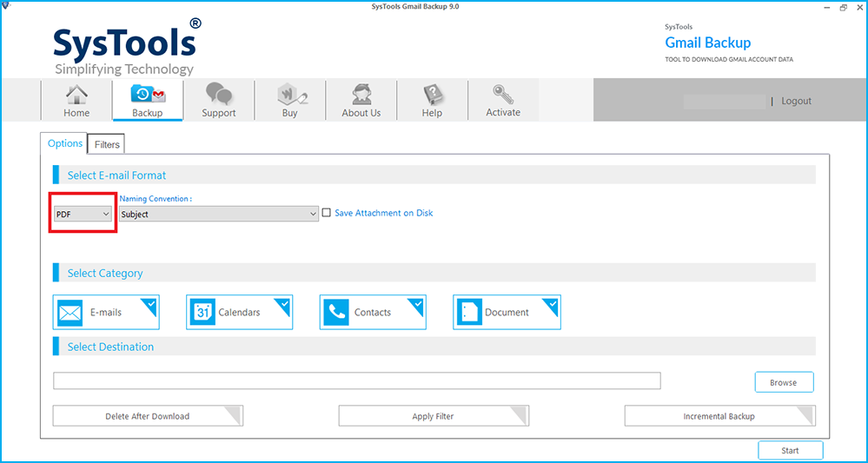Toggle the E-mails category tile
Screen dimensions: 868x463
tap(106, 313)
